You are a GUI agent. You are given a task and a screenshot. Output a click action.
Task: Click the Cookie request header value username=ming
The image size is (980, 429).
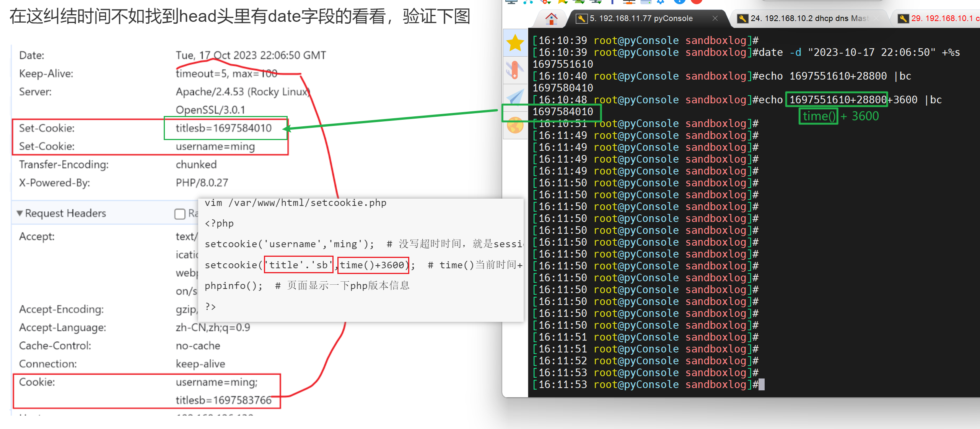217,382
